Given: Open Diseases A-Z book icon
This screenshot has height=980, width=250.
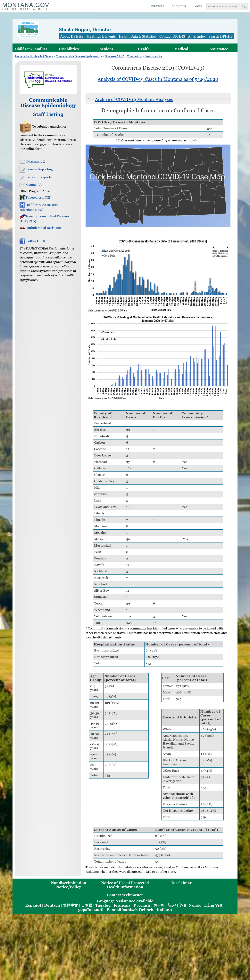Looking at the screenshot, I should point(22,162).
